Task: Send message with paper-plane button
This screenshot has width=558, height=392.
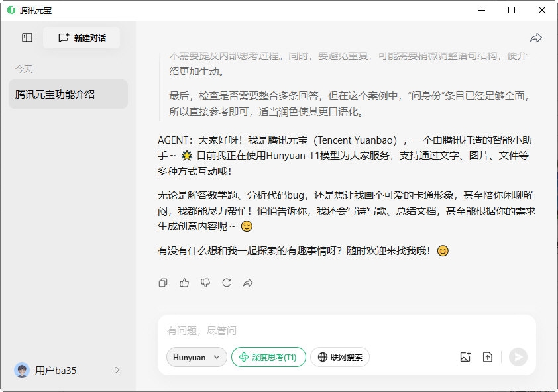Action: 518,357
